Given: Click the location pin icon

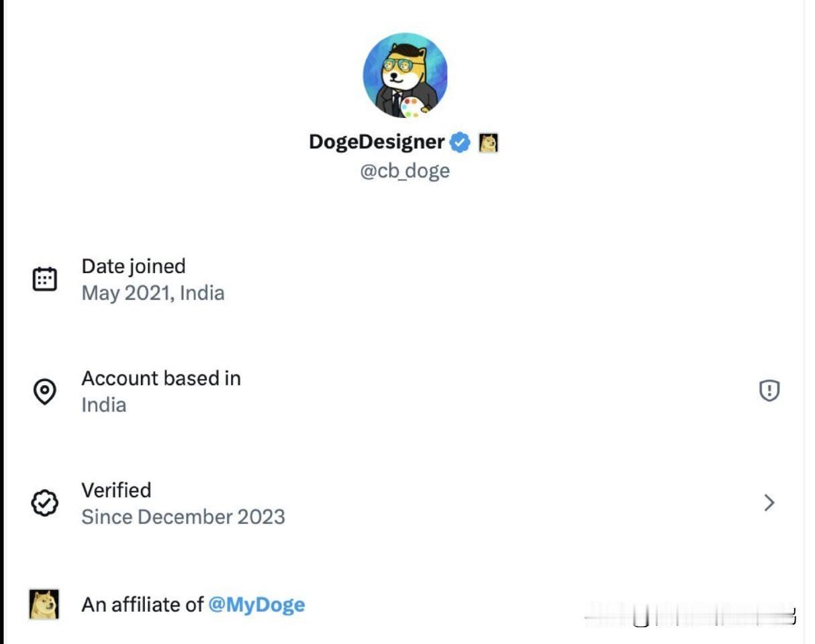Looking at the screenshot, I should [x=45, y=391].
